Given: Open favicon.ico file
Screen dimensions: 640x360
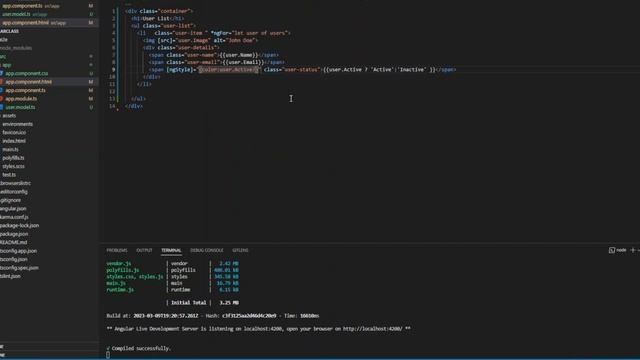Looking at the screenshot, I should click(x=14, y=133).
